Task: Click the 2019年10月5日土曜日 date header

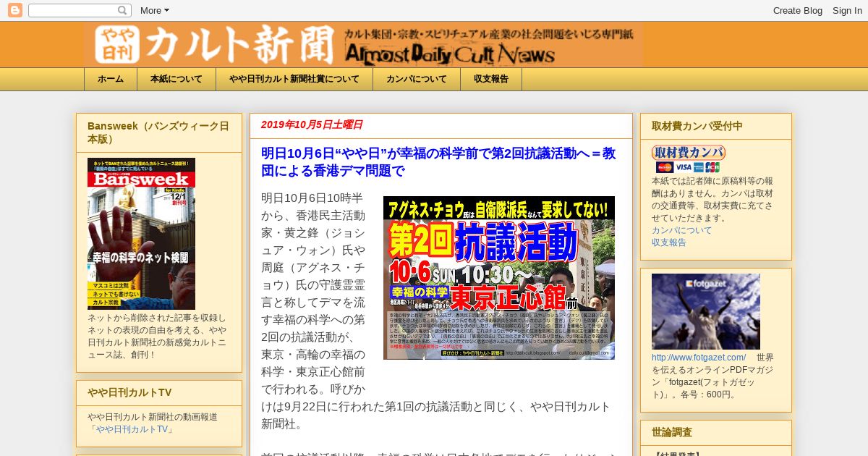Action: [x=312, y=124]
